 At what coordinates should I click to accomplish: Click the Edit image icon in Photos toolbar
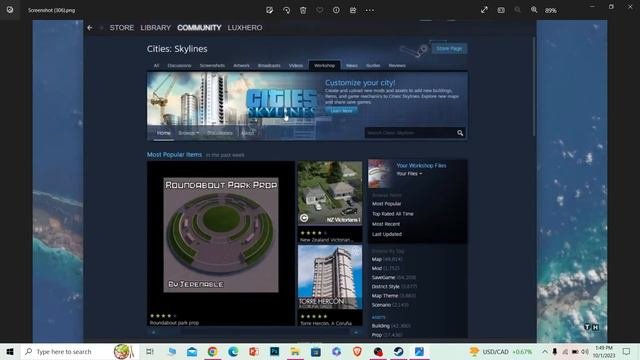coord(269,10)
